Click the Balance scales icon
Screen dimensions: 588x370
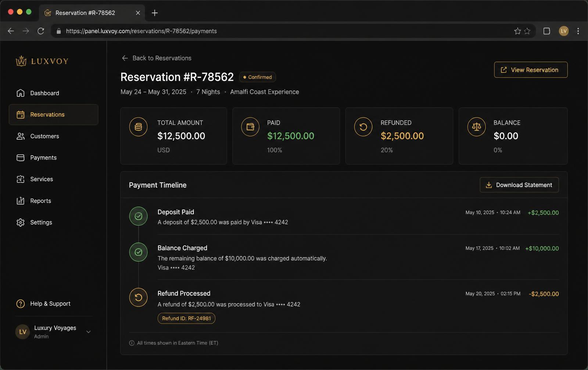pos(476,127)
